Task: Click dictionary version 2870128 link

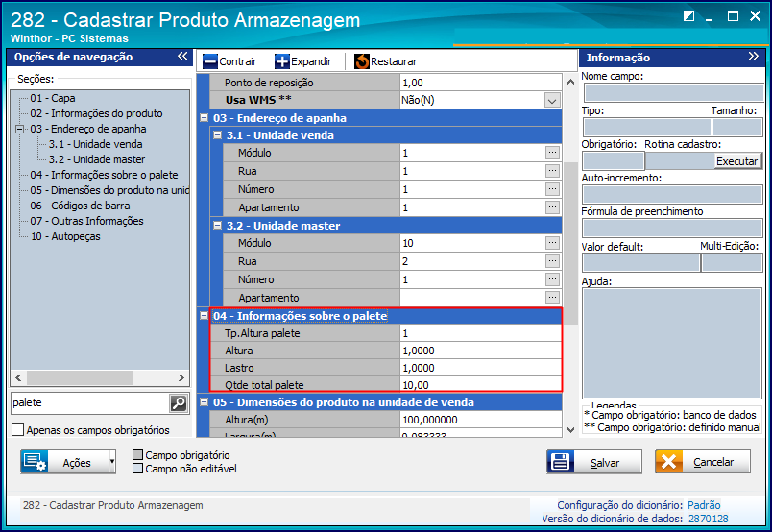Action: pos(708,519)
